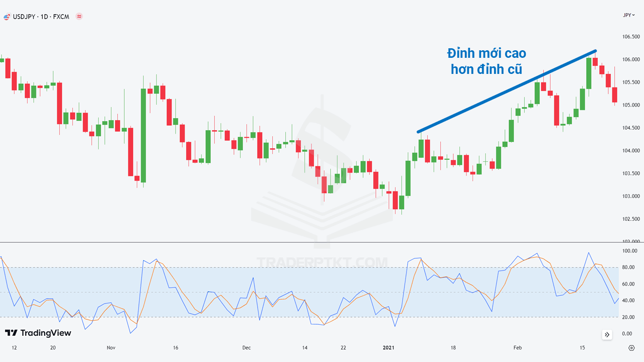644x362 pixels.
Task: Open the JPY currency dropdown
Action: (629, 15)
